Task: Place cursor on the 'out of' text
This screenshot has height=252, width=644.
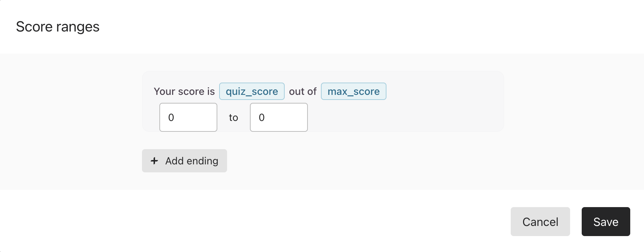Action: (x=303, y=91)
